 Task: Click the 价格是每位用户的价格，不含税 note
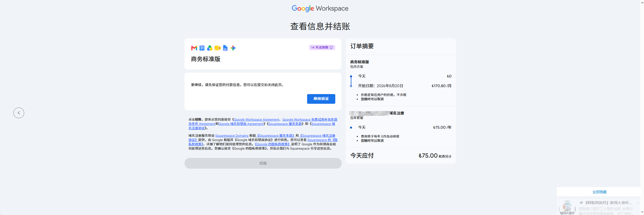384,95
